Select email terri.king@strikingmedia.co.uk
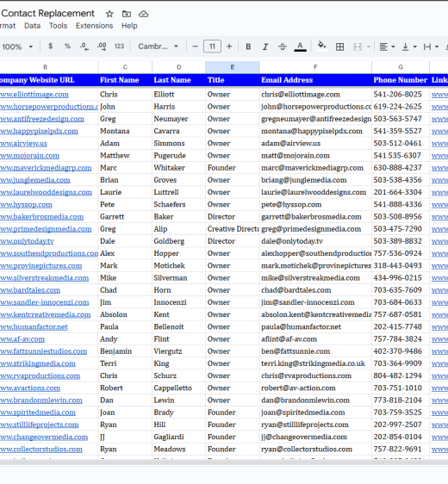The width and height of the screenshot is (448, 484). click(315, 363)
